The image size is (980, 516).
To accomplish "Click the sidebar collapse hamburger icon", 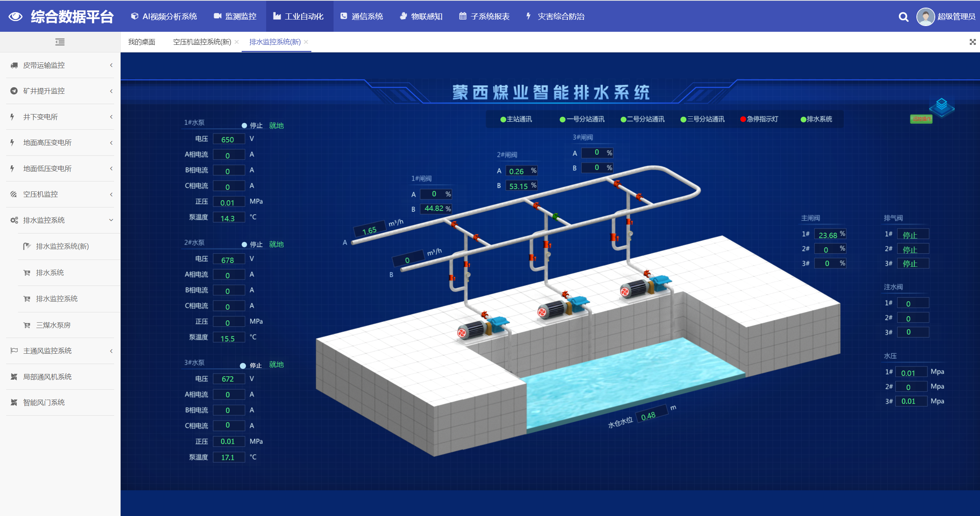I will [60, 42].
